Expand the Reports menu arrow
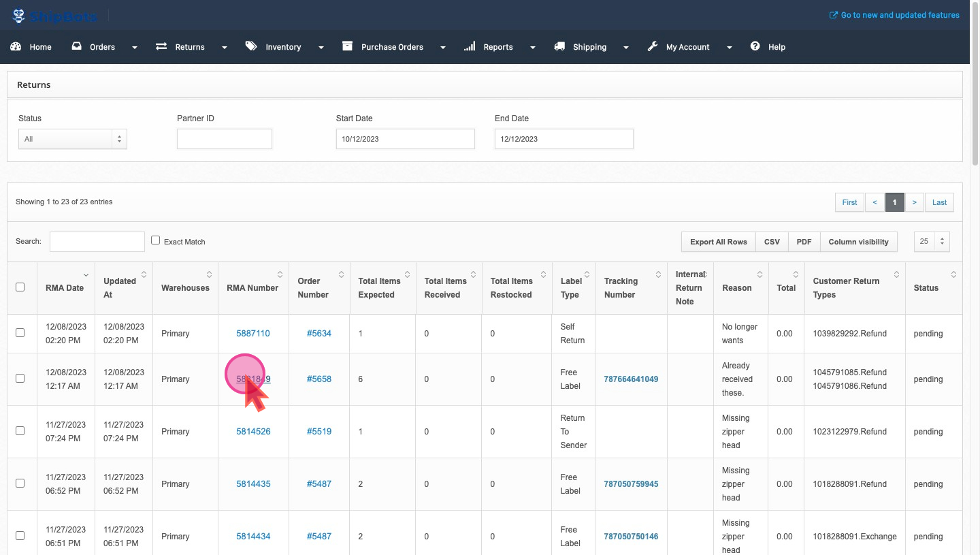 pos(533,48)
